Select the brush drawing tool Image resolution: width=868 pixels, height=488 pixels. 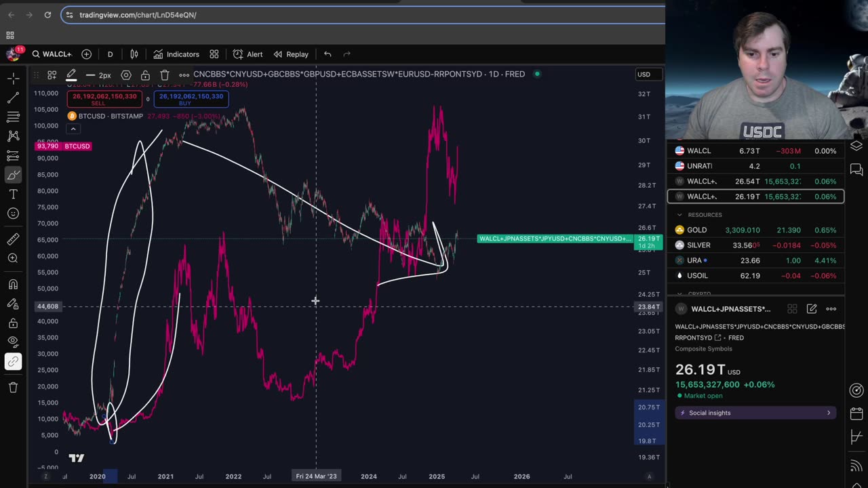(13, 176)
